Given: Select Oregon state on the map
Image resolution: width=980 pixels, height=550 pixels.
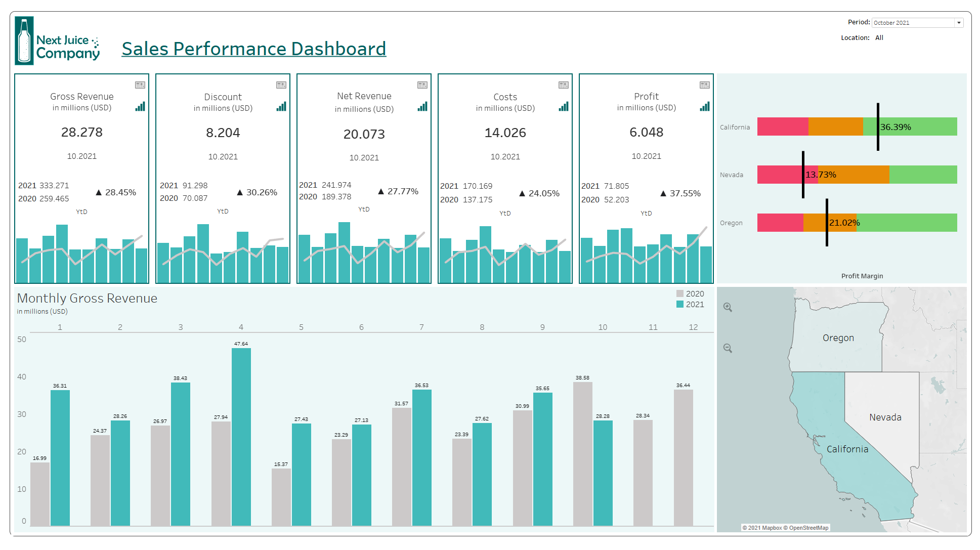Looking at the screenshot, I should click(x=837, y=339).
